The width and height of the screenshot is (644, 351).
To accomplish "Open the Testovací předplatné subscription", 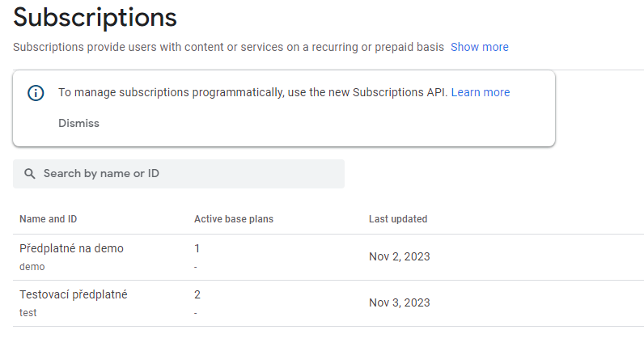I will 73,294.
